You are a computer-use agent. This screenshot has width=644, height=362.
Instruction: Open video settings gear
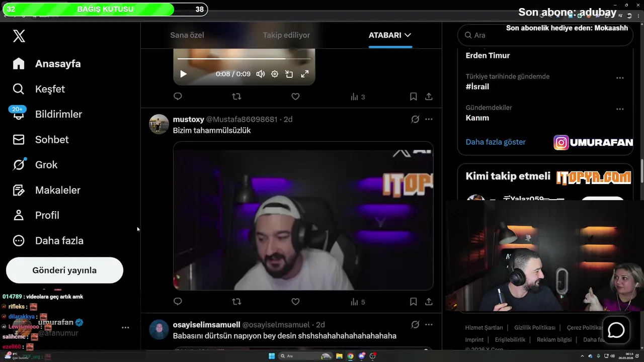tap(275, 74)
